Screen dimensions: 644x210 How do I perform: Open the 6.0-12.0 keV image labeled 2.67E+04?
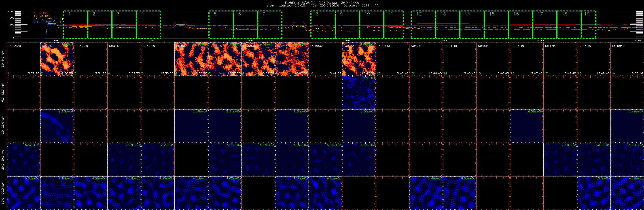click(x=359, y=92)
